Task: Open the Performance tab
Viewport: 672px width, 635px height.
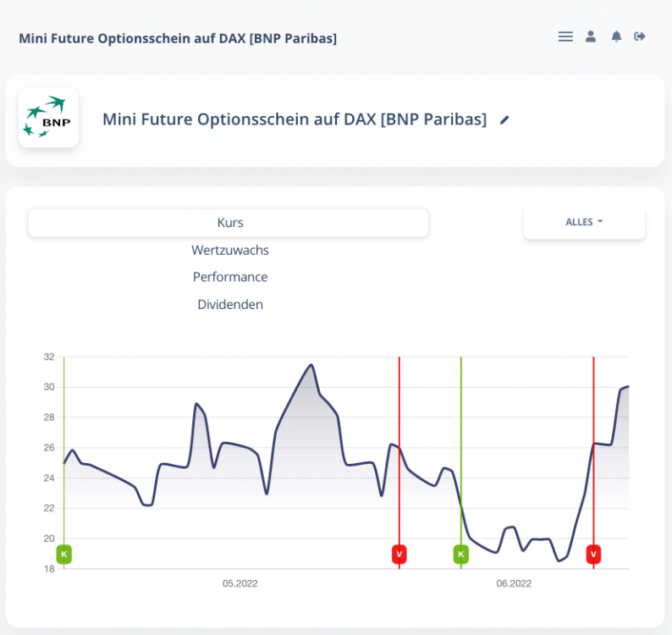Action: [x=229, y=277]
